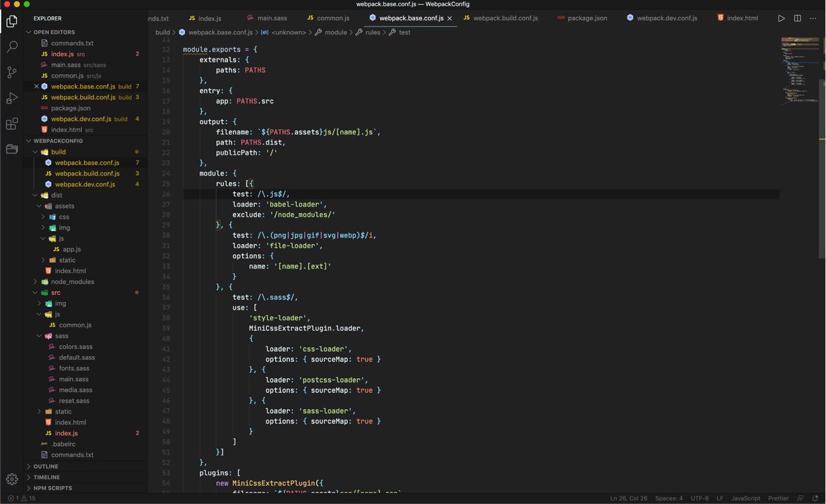Click 'build' in the breadcrumb path

point(163,32)
